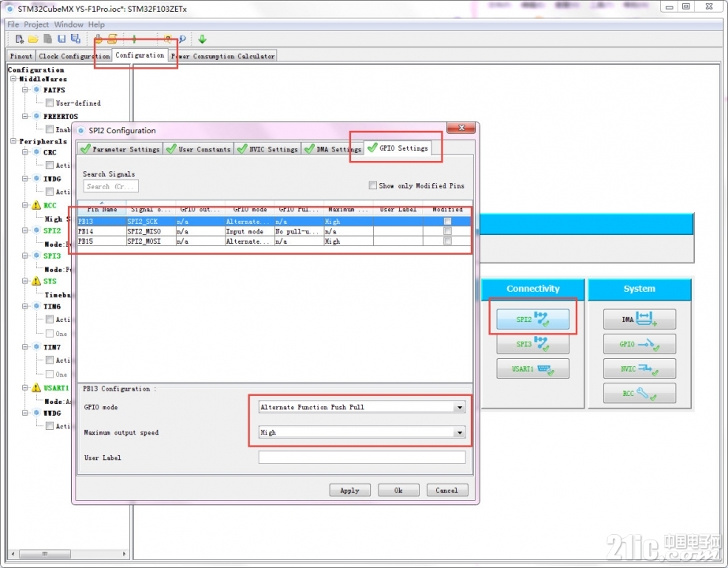Toggle Modified checkbox for PB15 row

pyautogui.click(x=447, y=241)
